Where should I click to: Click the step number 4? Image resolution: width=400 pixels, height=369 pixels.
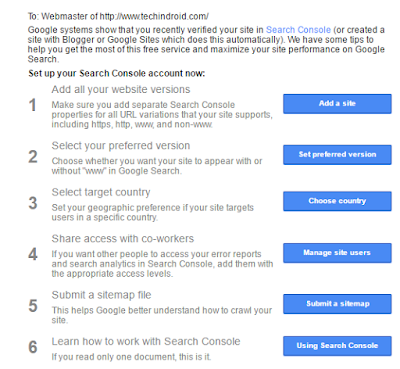pyautogui.click(x=33, y=255)
